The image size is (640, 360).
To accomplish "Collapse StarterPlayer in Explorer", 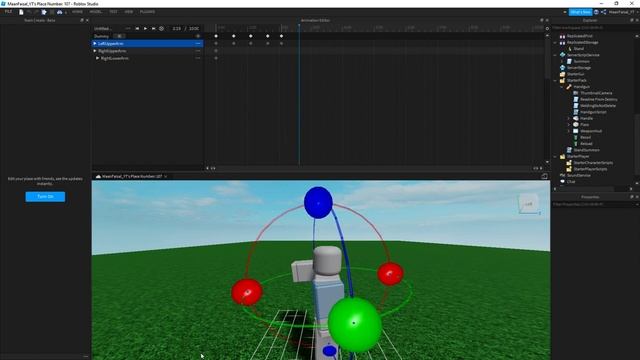I will click(555, 156).
